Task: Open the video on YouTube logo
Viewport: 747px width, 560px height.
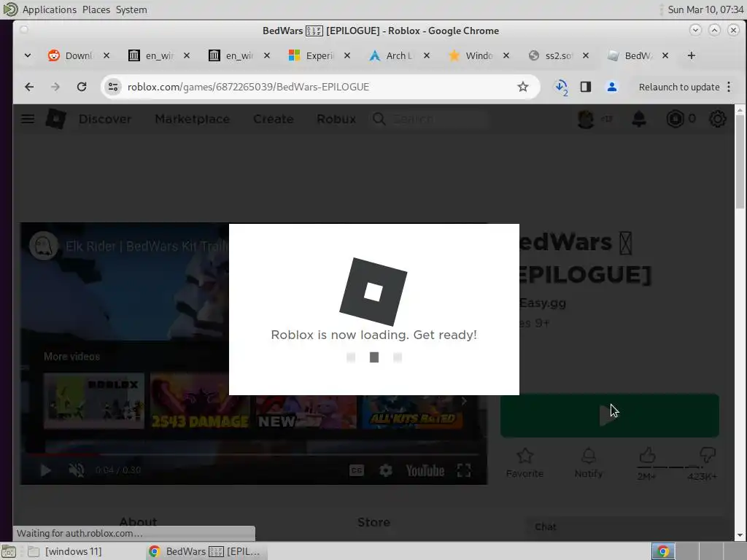Action: [425, 470]
